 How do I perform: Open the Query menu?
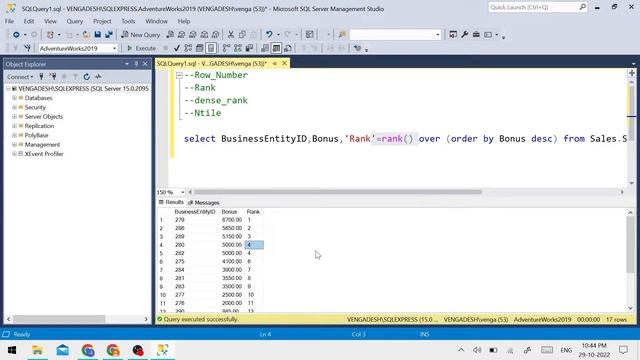coord(75,21)
